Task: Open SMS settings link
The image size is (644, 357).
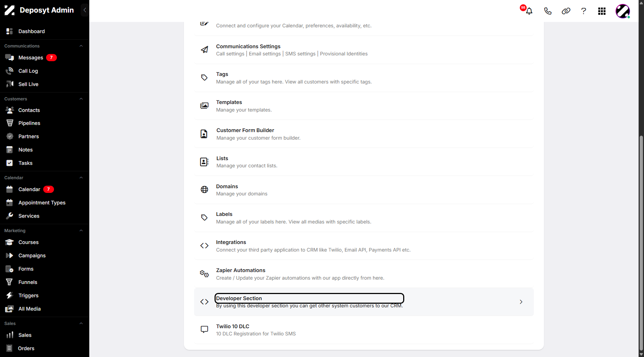Action: pos(301,54)
